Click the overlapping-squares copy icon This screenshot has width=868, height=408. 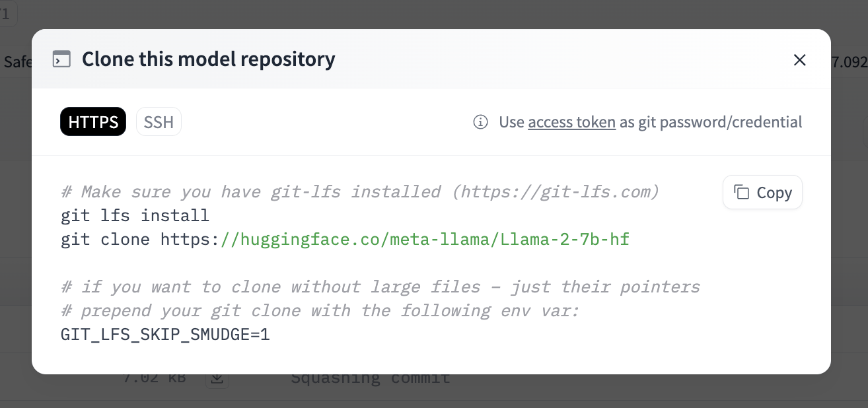742,193
